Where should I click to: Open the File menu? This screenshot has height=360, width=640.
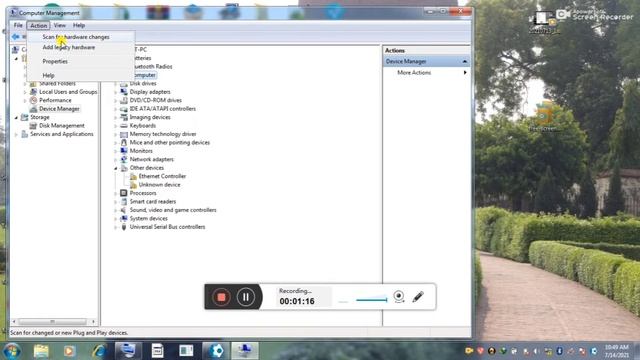(x=18, y=25)
